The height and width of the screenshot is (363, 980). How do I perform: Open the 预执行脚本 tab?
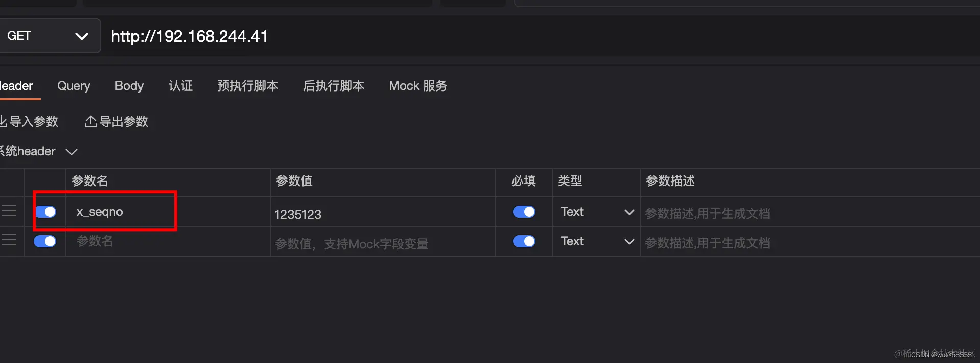pyautogui.click(x=248, y=85)
